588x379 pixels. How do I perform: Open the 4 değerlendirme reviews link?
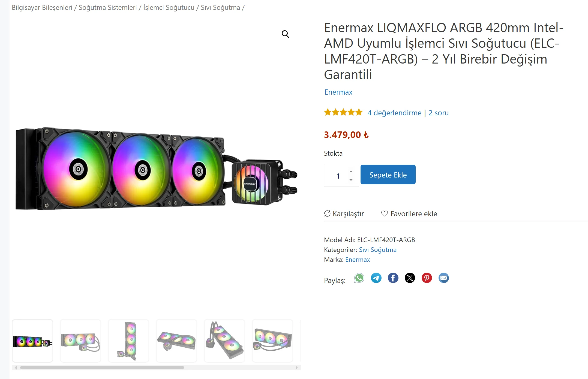[394, 113]
